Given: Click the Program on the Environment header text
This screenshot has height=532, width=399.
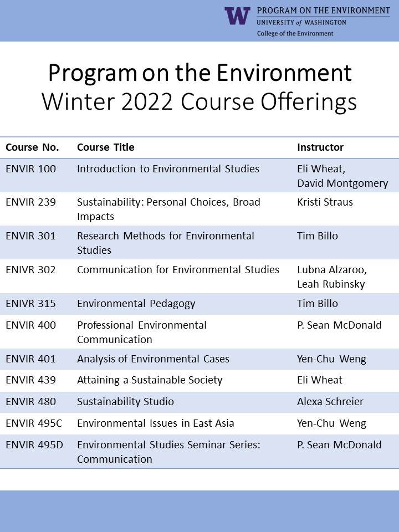Looking at the screenshot, I should point(323,11).
